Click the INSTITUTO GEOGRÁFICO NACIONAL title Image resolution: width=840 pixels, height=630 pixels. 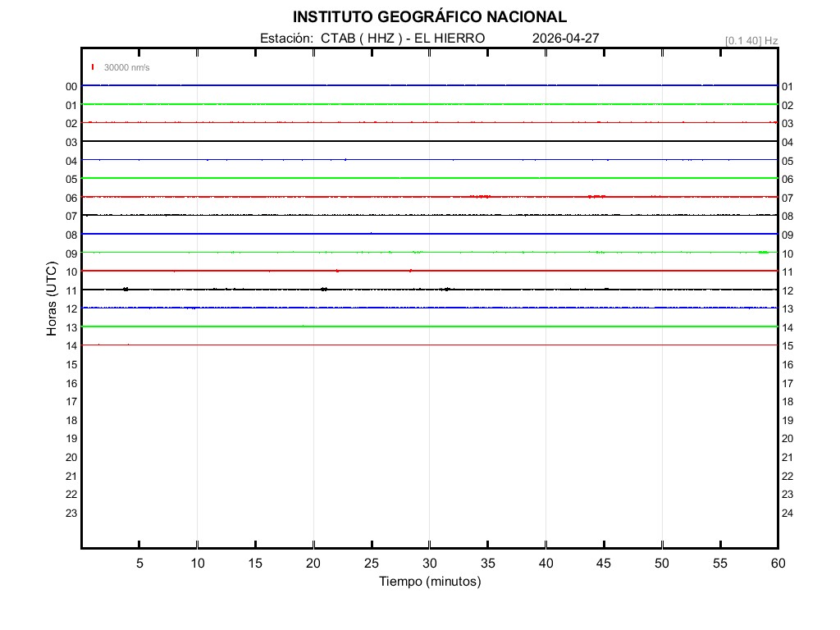tap(429, 17)
